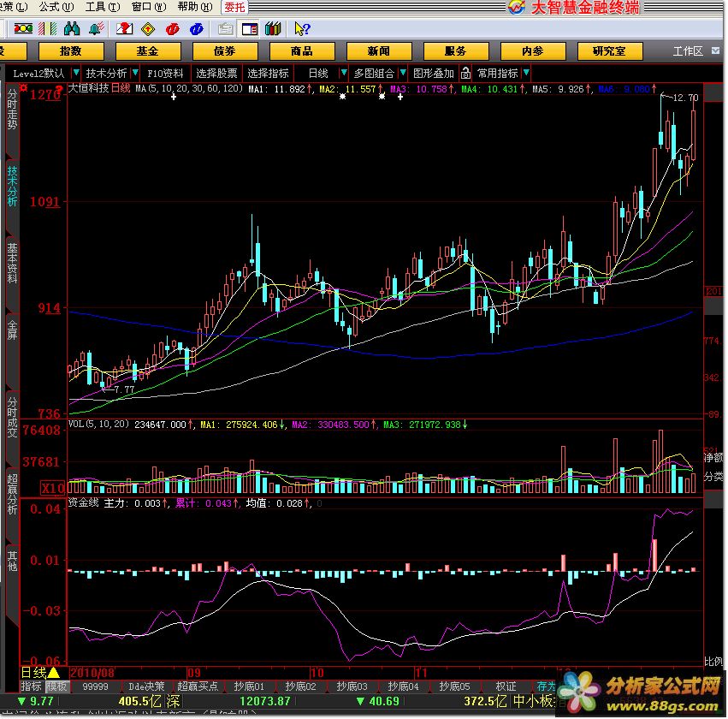
Task: Click the 基金 button
Action: click(x=148, y=51)
